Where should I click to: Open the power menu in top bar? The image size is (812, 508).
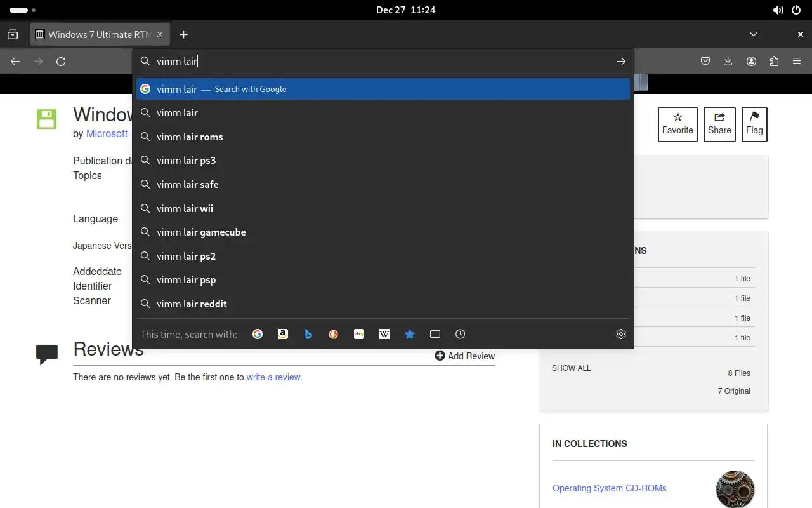[x=797, y=10]
